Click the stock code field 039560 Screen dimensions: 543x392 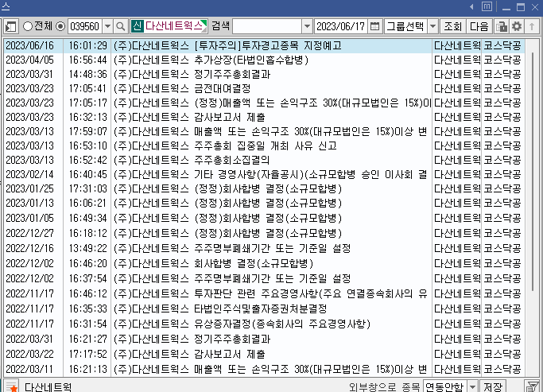coord(85,26)
